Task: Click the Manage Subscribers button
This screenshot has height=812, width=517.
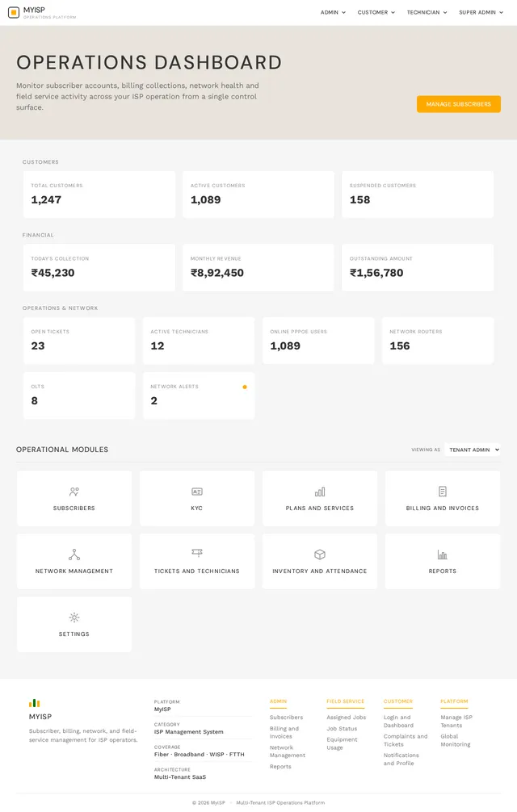Action: [459, 104]
